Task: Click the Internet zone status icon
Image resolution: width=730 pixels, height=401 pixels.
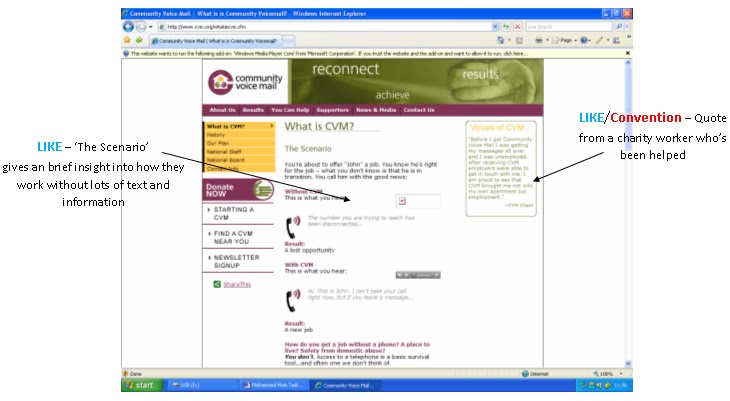Action: click(525, 374)
